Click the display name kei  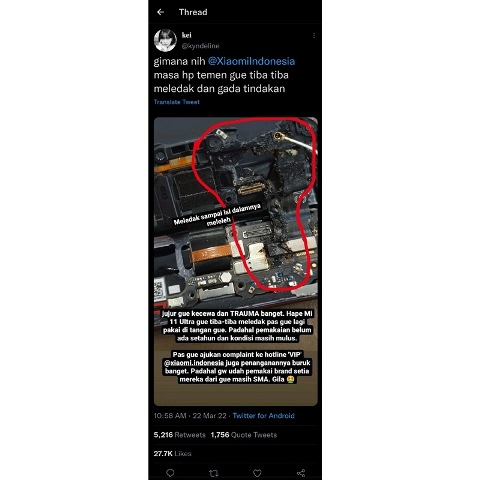[187, 35]
